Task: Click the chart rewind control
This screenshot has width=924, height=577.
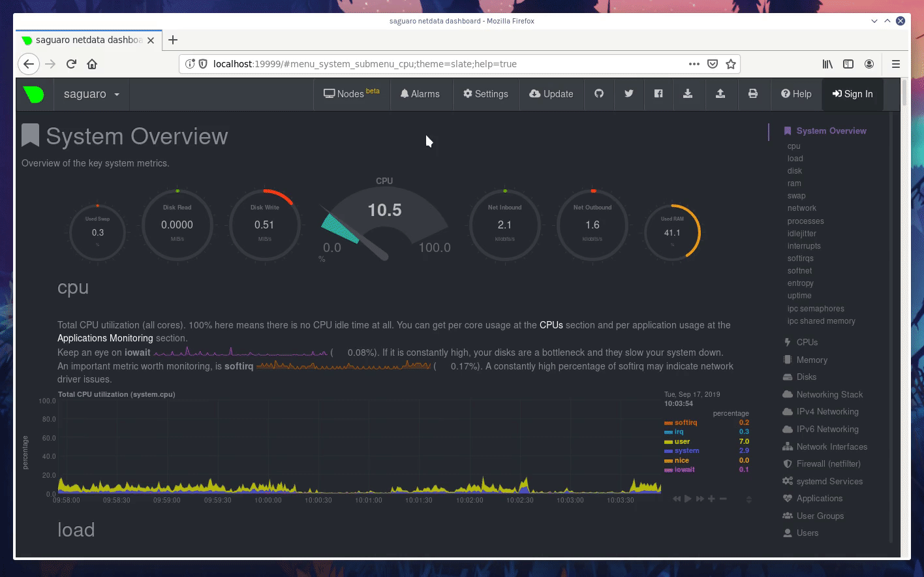Action: [677, 499]
